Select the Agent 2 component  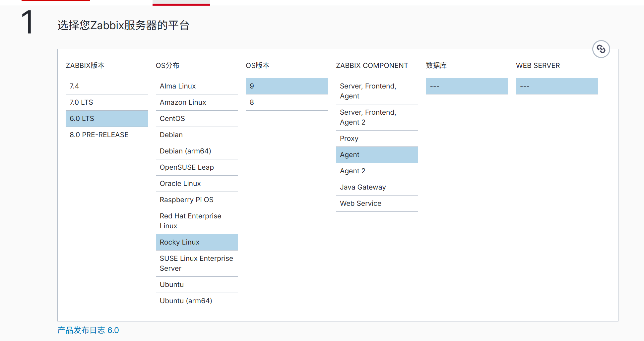pos(377,171)
